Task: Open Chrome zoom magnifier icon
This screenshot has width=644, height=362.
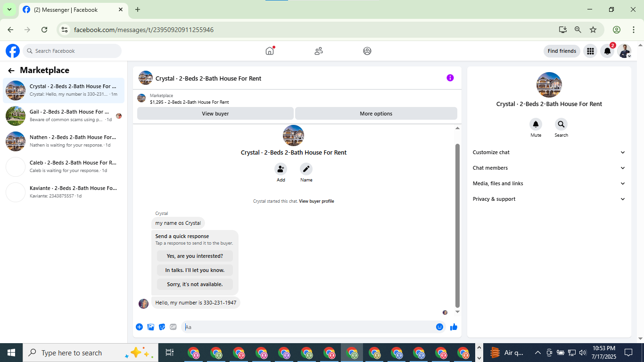Action: pos(578,30)
